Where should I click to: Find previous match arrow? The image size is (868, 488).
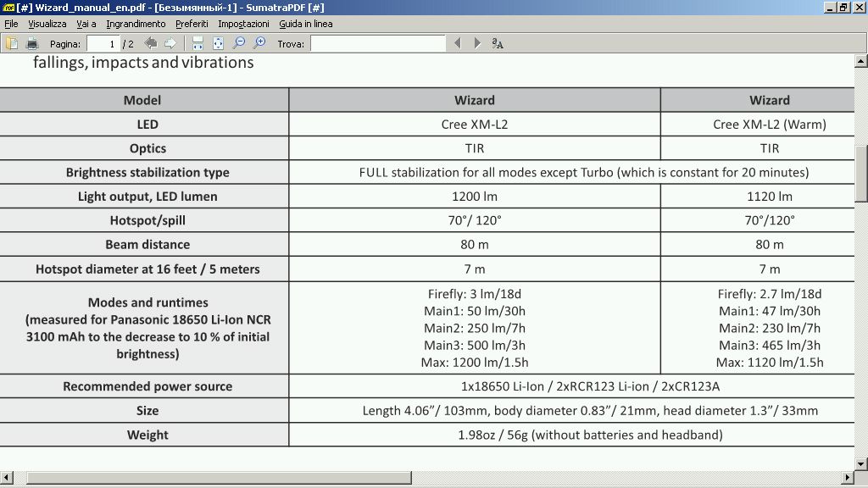click(x=457, y=43)
